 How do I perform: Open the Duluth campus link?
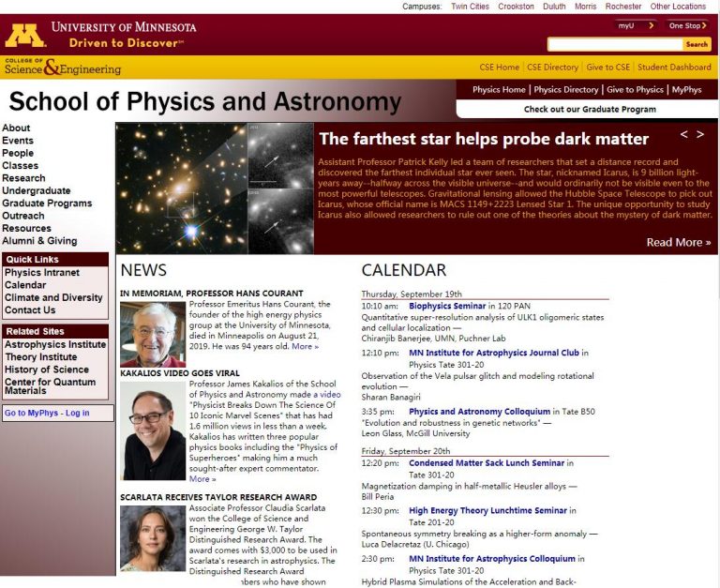554,7
